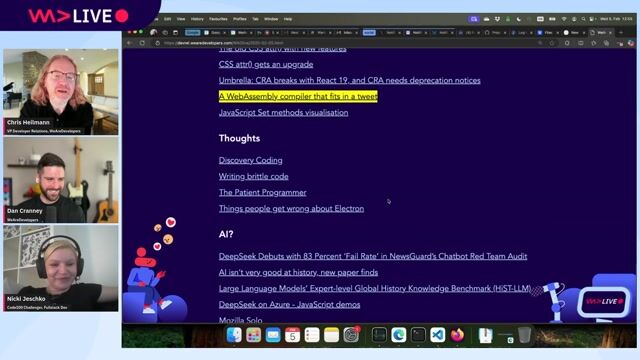
Task: Open 'DeepSeek on Azure - JavaScript demos' link
Action: tap(289, 304)
